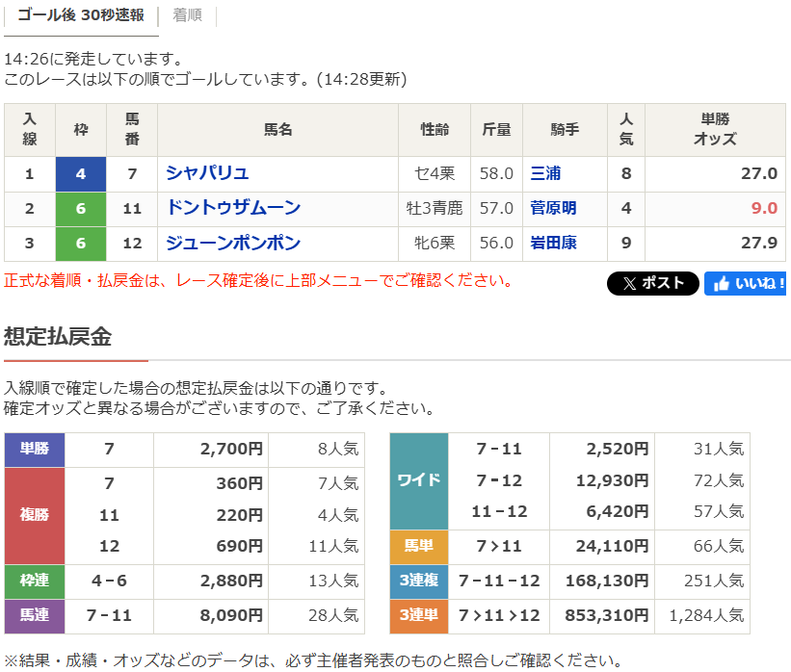
Task: Click the green frame 6 badge next to ドントゥザムーン
Action: pos(81,208)
